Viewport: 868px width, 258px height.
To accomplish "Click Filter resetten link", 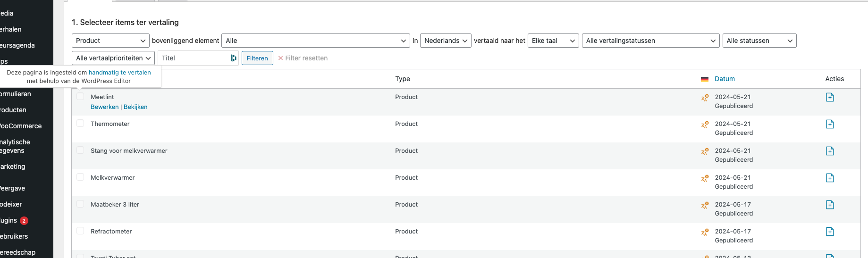I will click(303, 58).
